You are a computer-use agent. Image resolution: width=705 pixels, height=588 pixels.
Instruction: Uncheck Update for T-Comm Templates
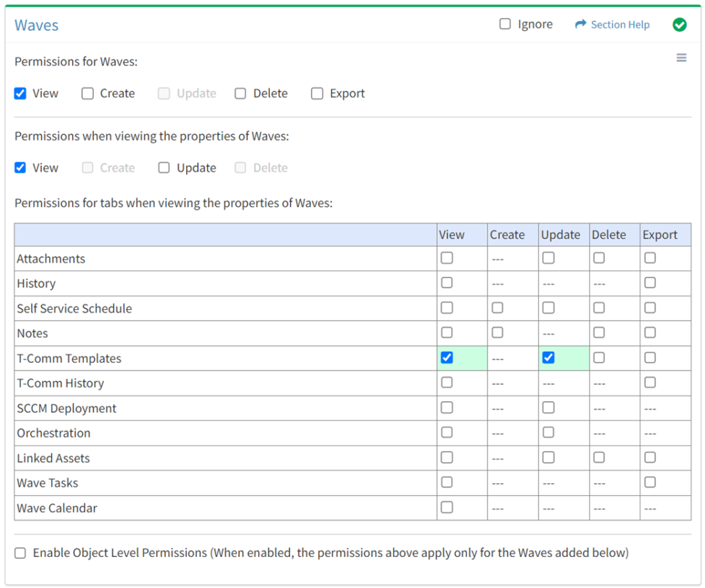pos(548,358)
